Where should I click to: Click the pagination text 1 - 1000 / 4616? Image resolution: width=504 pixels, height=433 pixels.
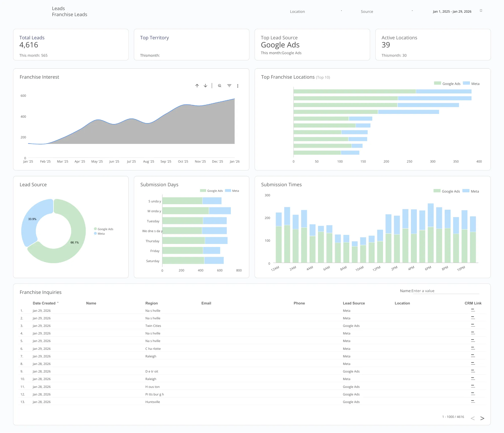[x=453, y=417]
